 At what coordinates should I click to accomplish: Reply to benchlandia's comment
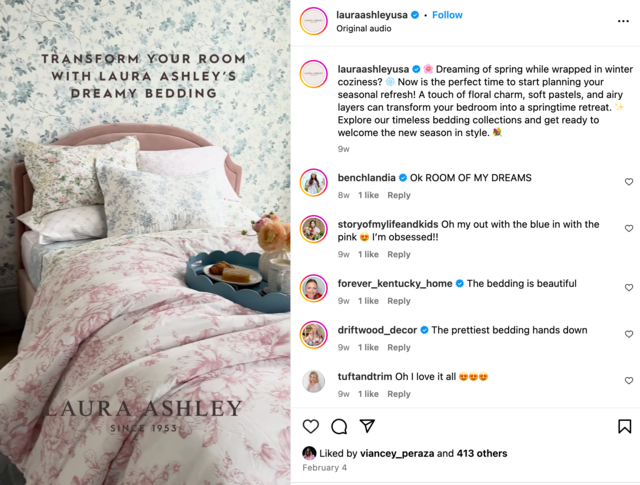[399, 195]
